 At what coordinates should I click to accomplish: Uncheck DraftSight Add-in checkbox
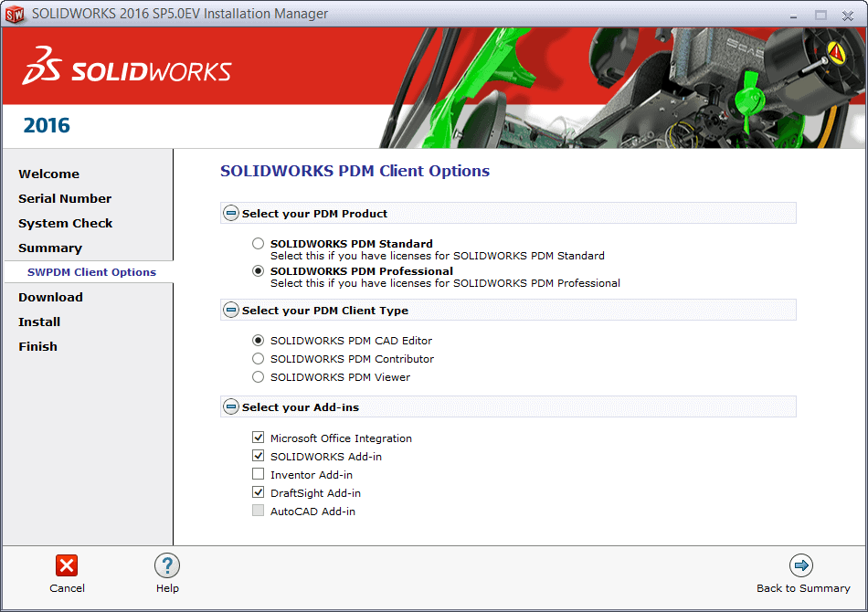pyautogui.click(x=258, y=492)
